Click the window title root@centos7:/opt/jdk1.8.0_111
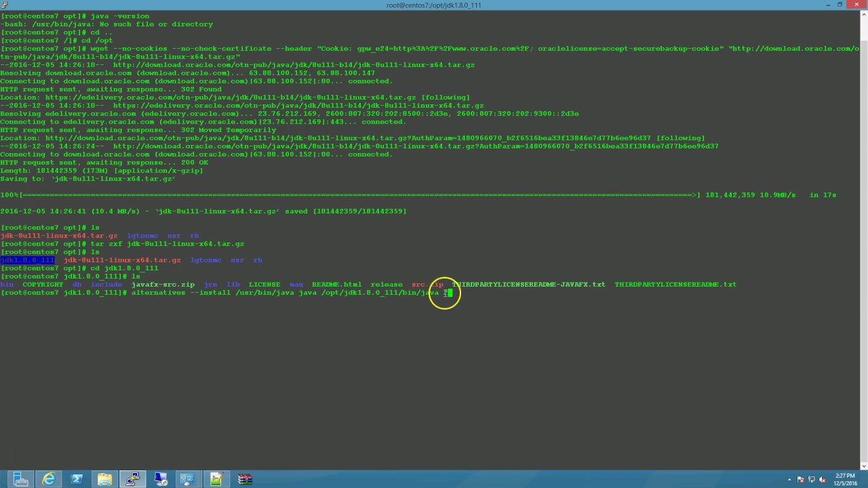Image resolution: width=868 pixels, height=488 pixels. coord(434,5)
